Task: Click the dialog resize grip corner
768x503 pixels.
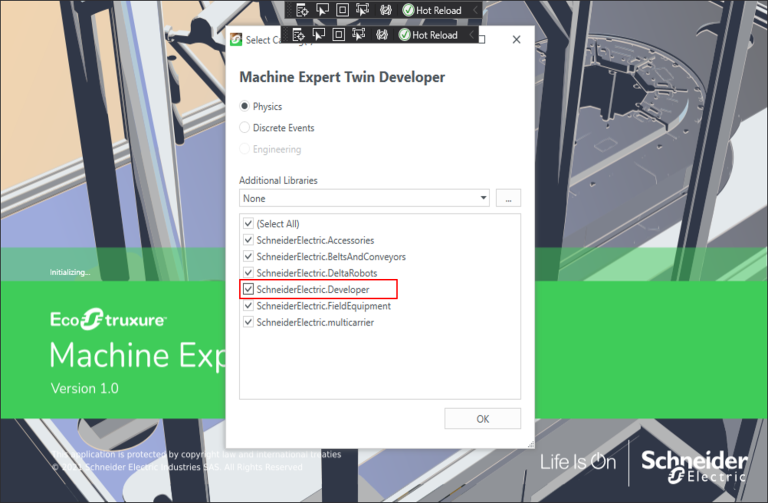Action: [531, 445]
